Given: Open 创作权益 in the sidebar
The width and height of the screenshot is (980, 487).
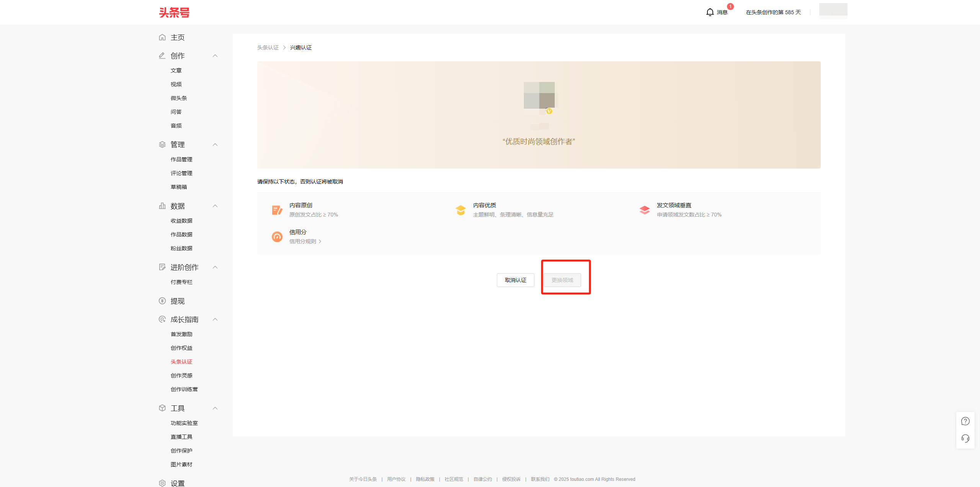Looking at the screenshot, I should (x=181, y=348).
